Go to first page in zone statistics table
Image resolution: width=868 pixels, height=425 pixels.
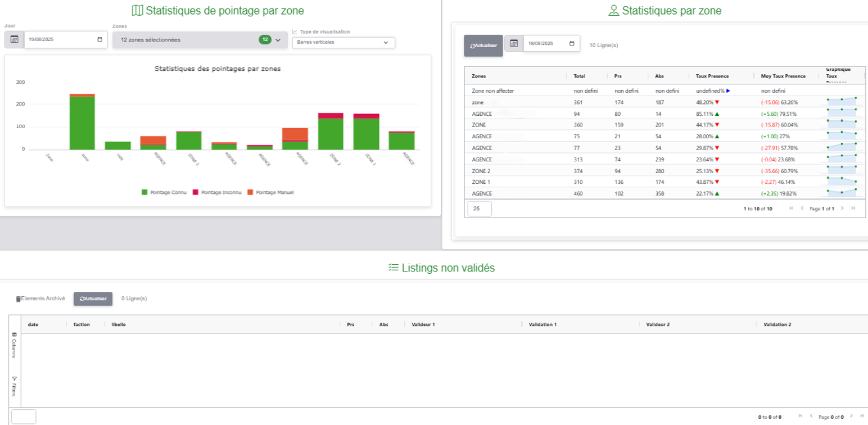point(792,209)
